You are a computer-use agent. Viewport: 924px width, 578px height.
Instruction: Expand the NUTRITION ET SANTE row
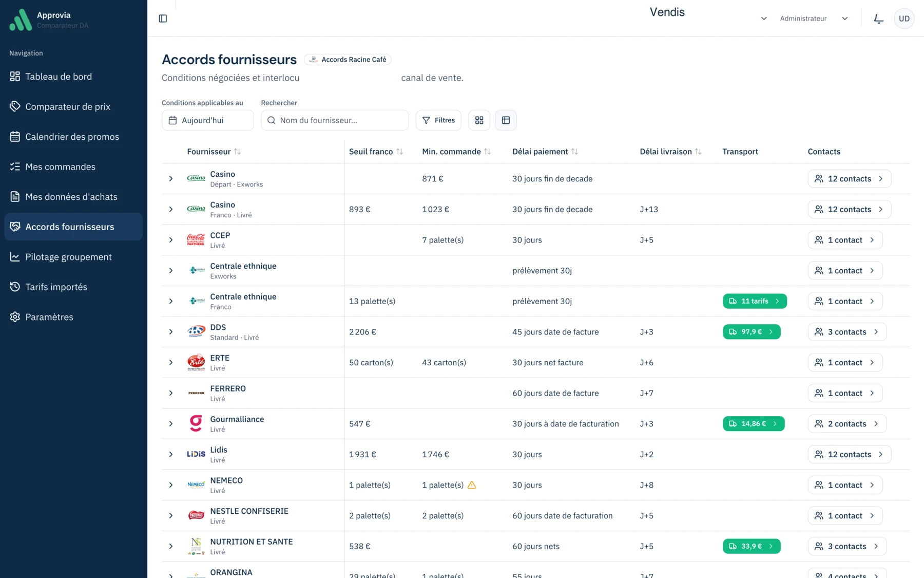tap(171, 546)
